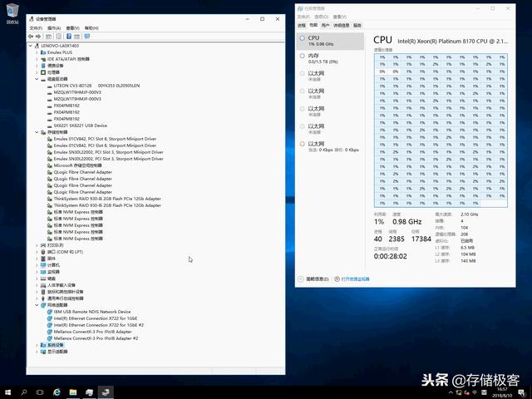The height and width of the screenshot is (399, 532).
Task: Select the portable devices (便携设备) category
Action: point(56,66)
